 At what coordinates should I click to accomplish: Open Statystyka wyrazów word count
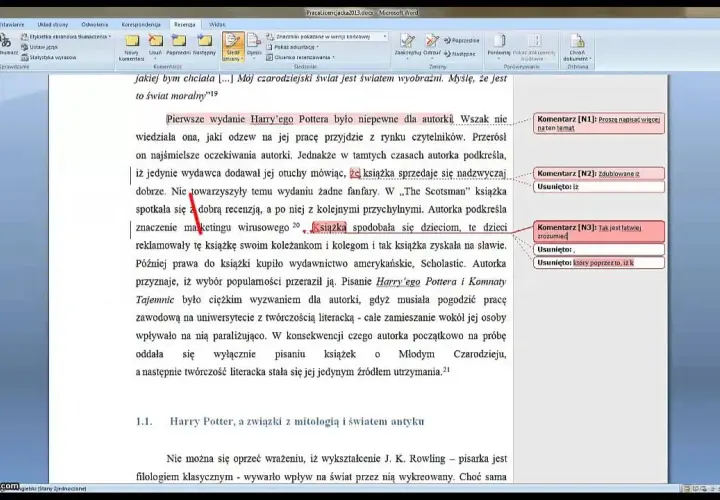(49, 57)
